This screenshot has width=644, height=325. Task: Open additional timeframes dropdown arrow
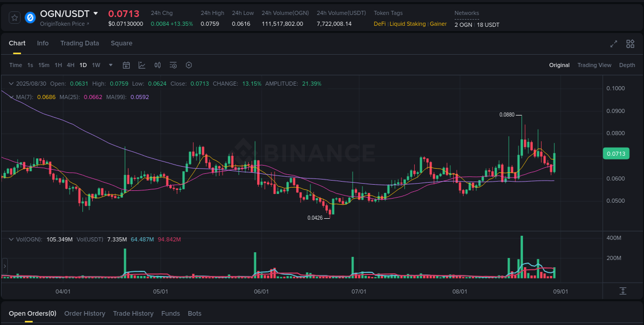[110, 65]
